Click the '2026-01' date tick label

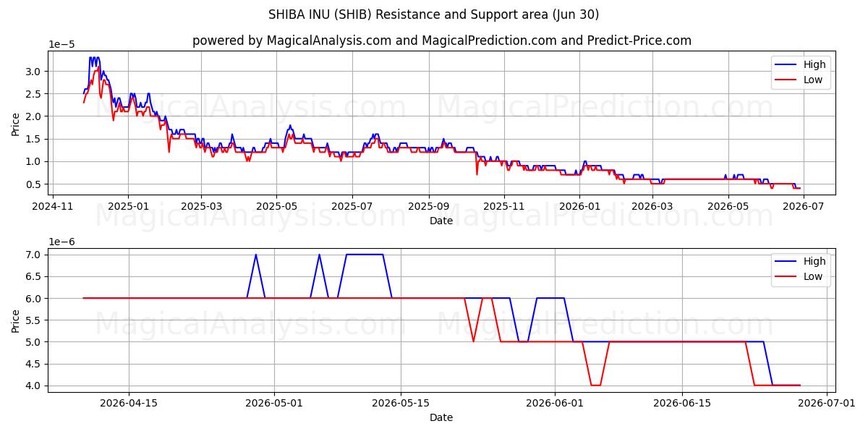click(579, 207)
